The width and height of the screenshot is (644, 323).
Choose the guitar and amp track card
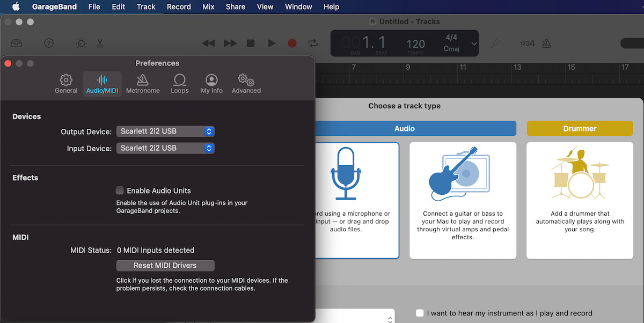(463, 201)
